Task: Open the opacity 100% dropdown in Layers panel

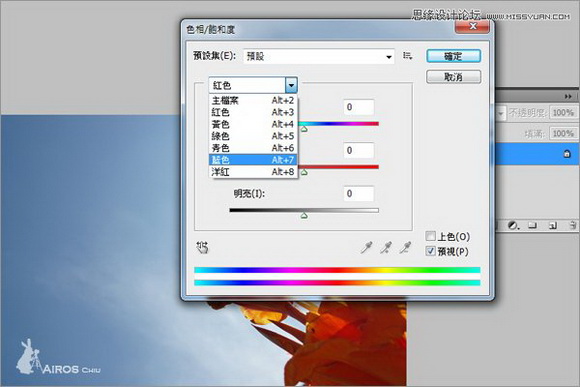Action: tap(563, 112)
